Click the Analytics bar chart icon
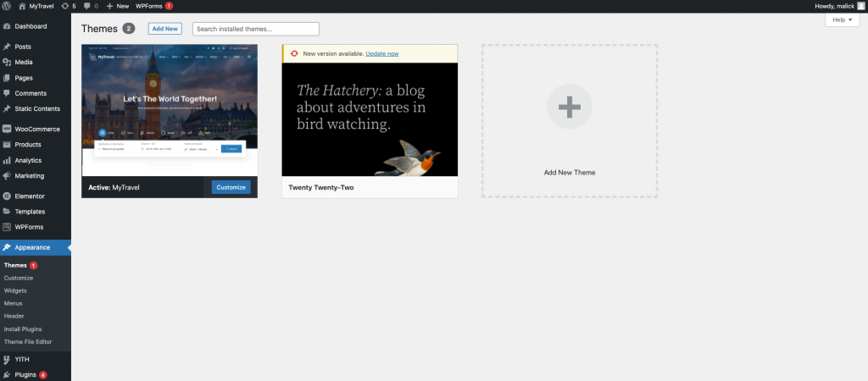 pyautogui.click(x=7, y=160)
